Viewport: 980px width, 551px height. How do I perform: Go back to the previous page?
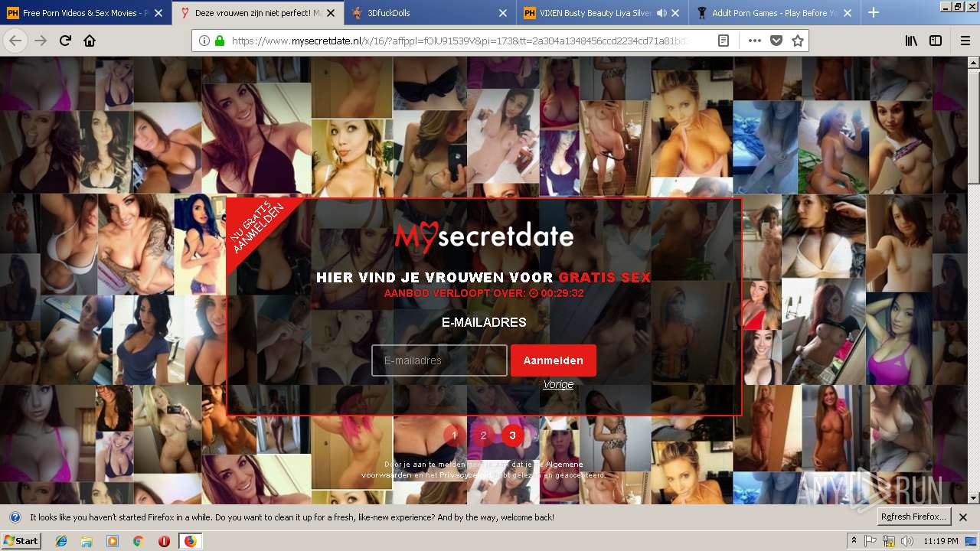15,41
